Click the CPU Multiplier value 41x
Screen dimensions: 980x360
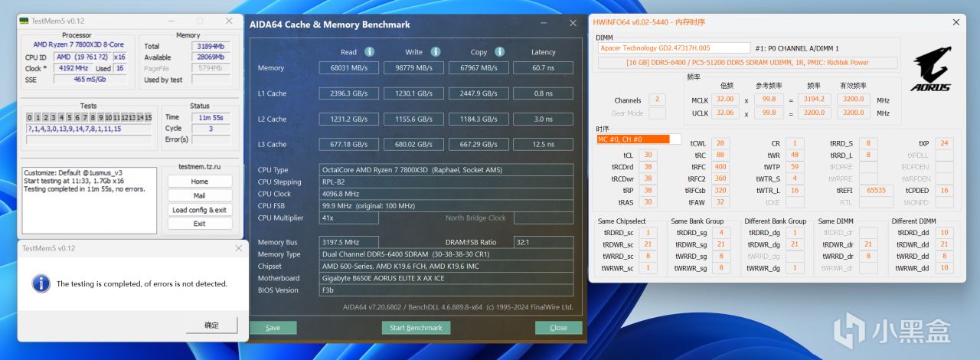point(349,218)
